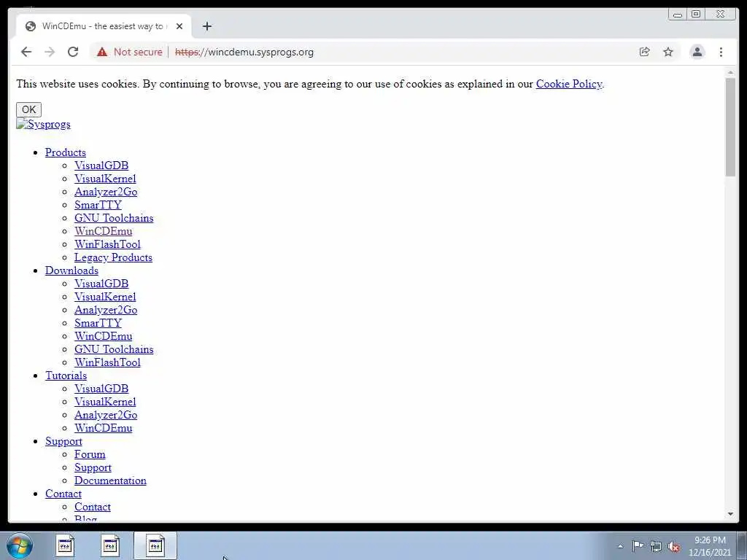Screen dimensions: 747x560
Task: Open Analyzer2Go under Products
Action: [106, 192]
